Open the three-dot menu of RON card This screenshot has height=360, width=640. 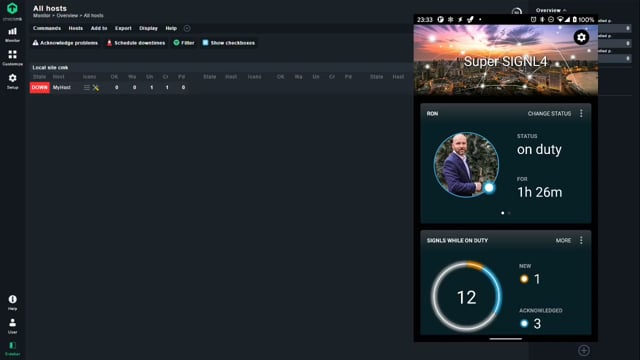(581, 113)
